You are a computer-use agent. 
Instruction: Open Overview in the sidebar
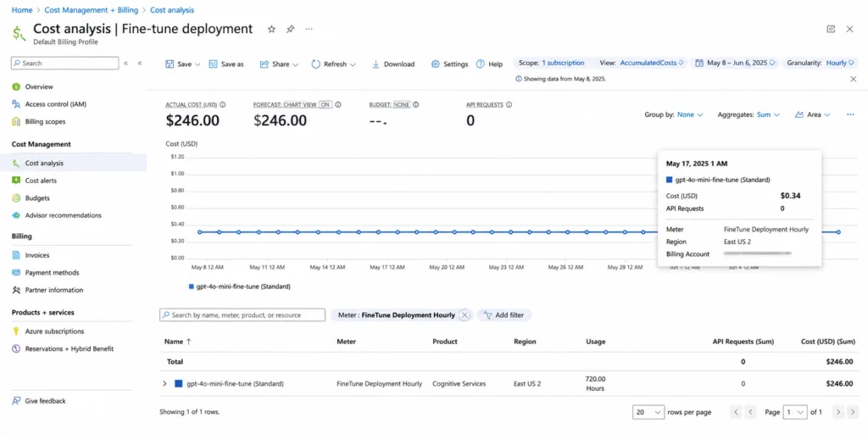39,87
